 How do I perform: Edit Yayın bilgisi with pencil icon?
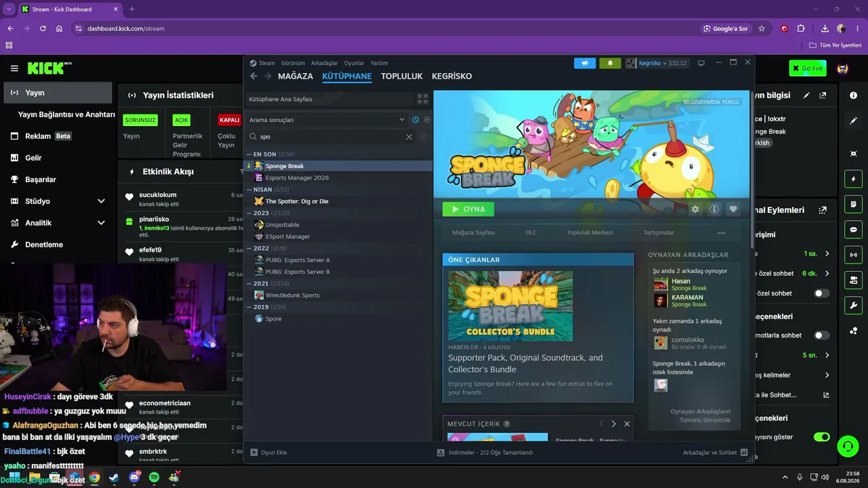(806, 96)
